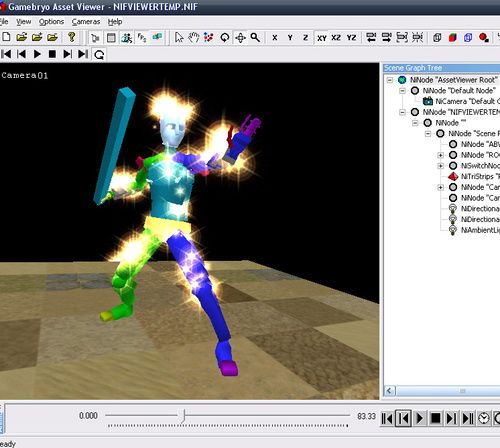Screen dimensions: 500x448
Task: Toggle the X axis constraint
Action: pyautogui.click(x=275, y=38)
